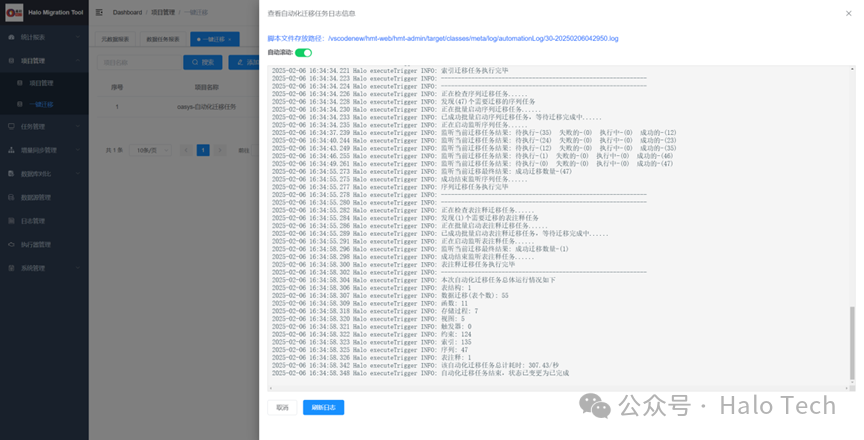The width and height of the screenshot is (864, 440).
Task: Click the edit icon on the add button
Action: [240, 62]
